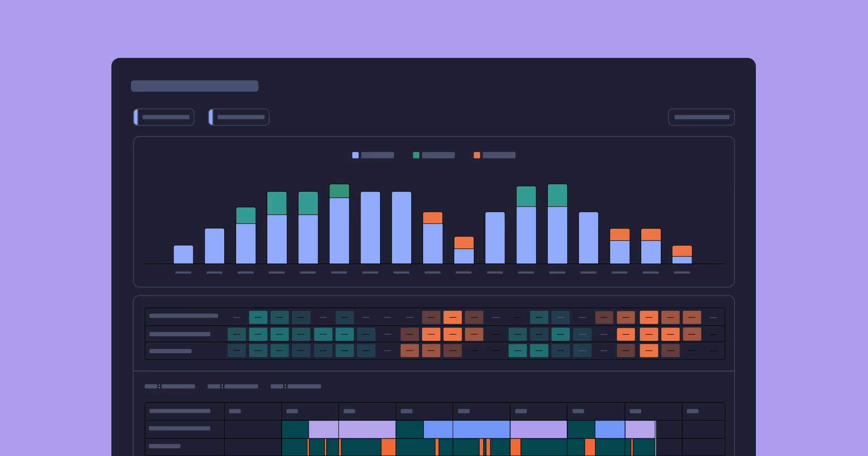Click the orange top of the last chart bar
Viewport: 868px width, 456px height.
coord(682,251)
